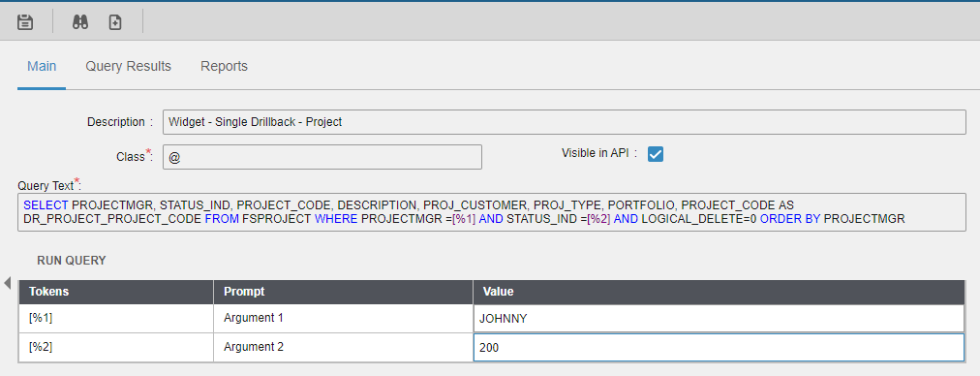Viewport: 980px width, 376px height.
Task: Click the New document icon
Action: pyautogui.click(x=115, y=22)
